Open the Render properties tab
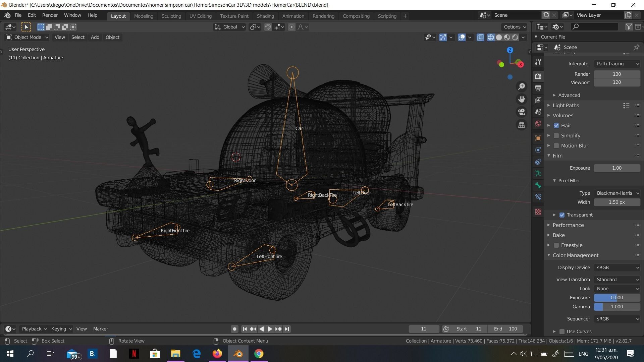Screen dimensions: 644x362 538,76
